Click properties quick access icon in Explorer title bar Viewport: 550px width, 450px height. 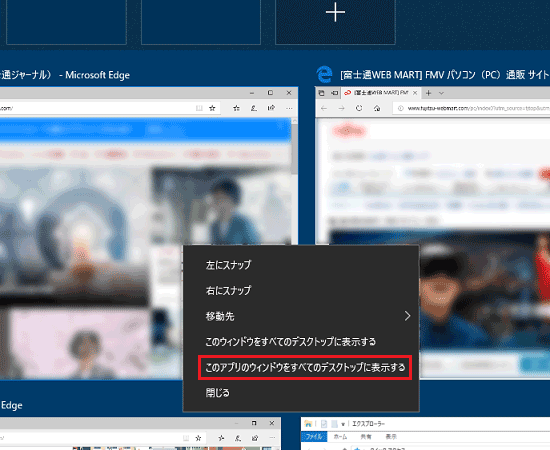pyautogui.click(x=324, y=424)
